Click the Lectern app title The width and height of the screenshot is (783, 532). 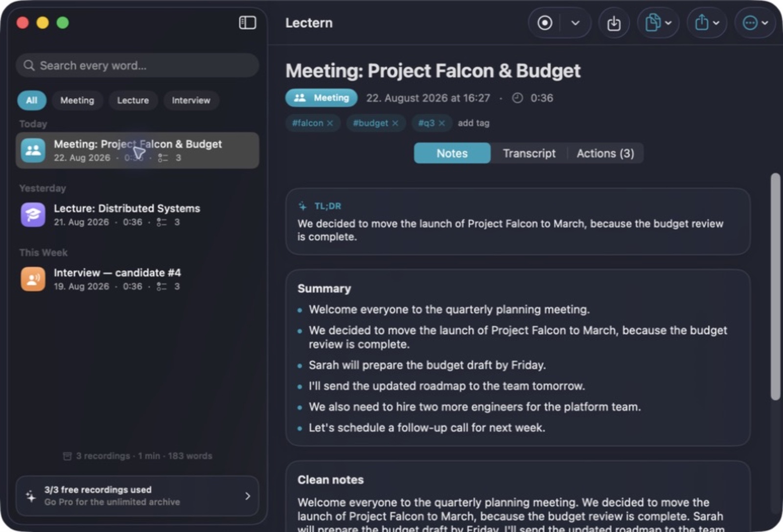309,23
